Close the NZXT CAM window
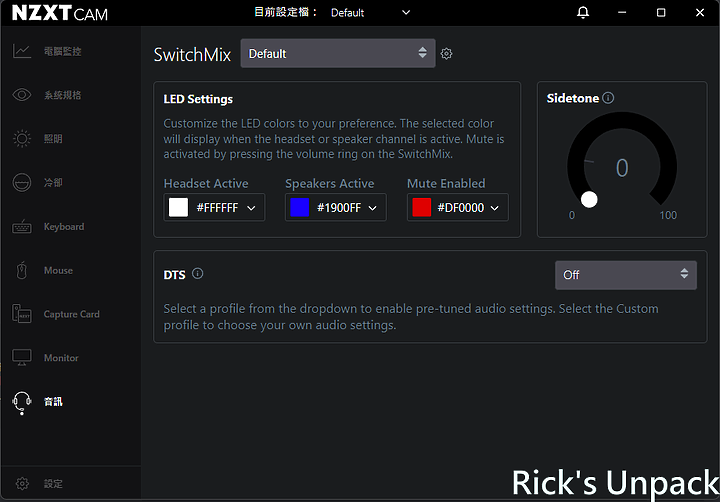The width and height of the screenshot is (720, 502). pyautogui.click(x=700, y=12)
